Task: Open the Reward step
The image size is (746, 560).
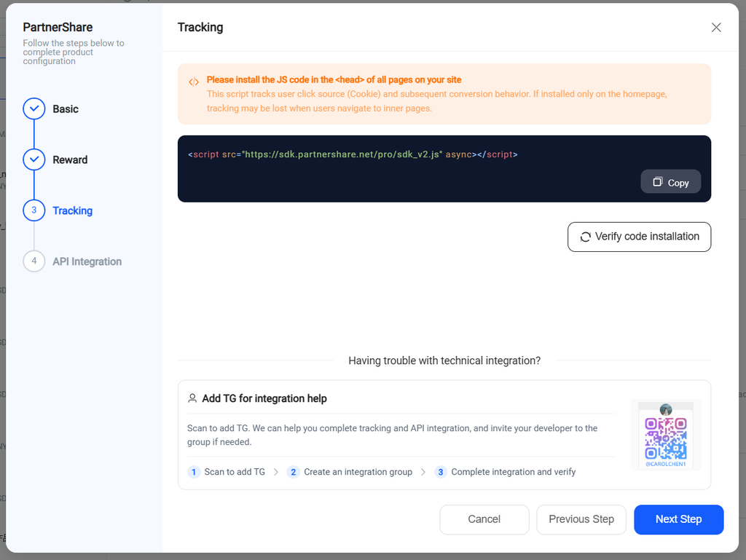Action: click(x=70, y=159)
